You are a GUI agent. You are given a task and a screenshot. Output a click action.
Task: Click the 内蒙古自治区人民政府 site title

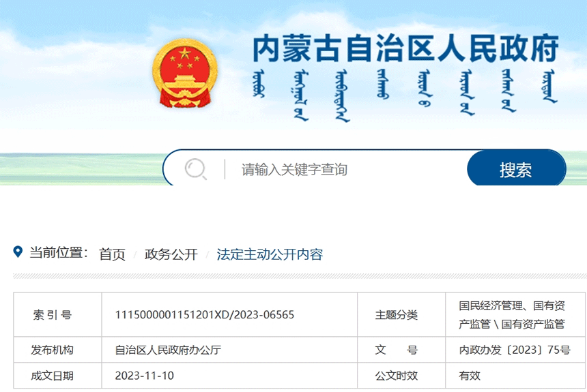405,48
